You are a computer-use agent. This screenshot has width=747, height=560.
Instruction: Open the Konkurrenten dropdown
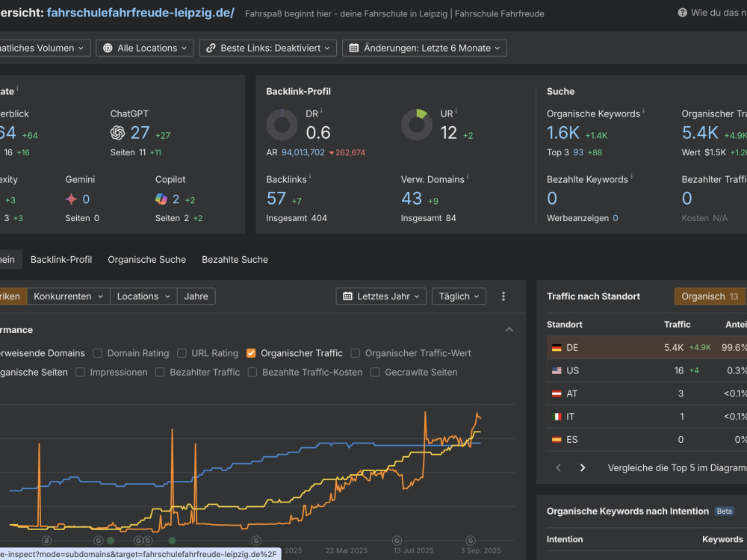coord(69,296)
